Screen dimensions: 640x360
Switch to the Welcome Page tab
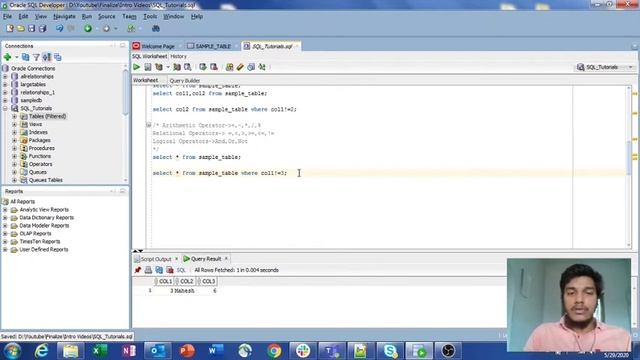[x=158, y=46]
